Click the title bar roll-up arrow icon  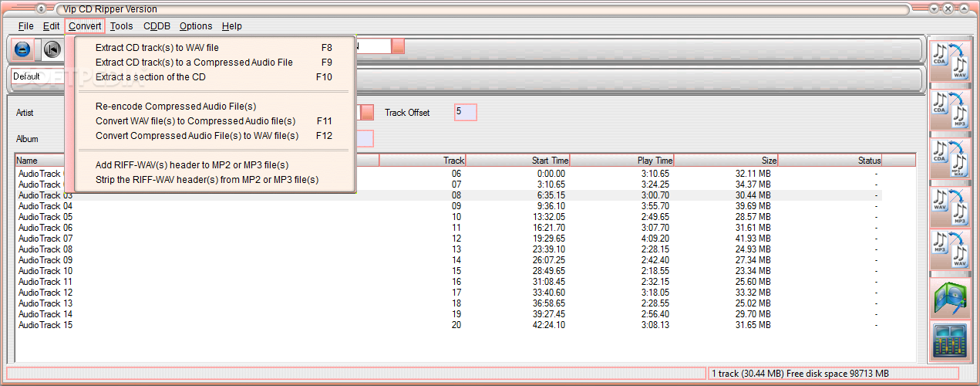pyautogui.click(x=40, y=8)
